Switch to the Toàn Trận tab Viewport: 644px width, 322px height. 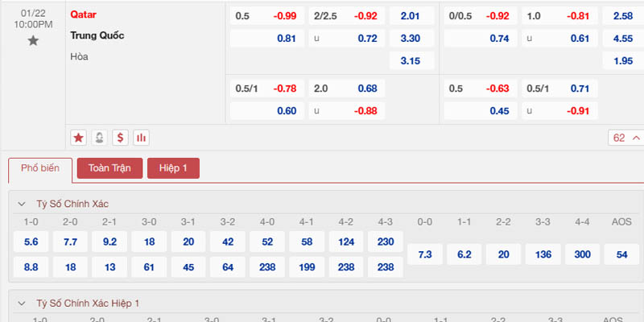(109, 168)
